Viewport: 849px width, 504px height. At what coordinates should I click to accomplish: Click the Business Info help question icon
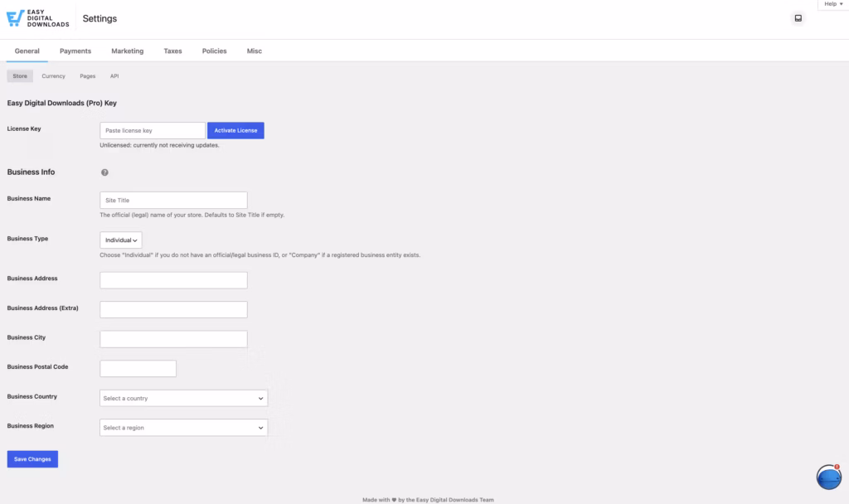pos(104,172)
